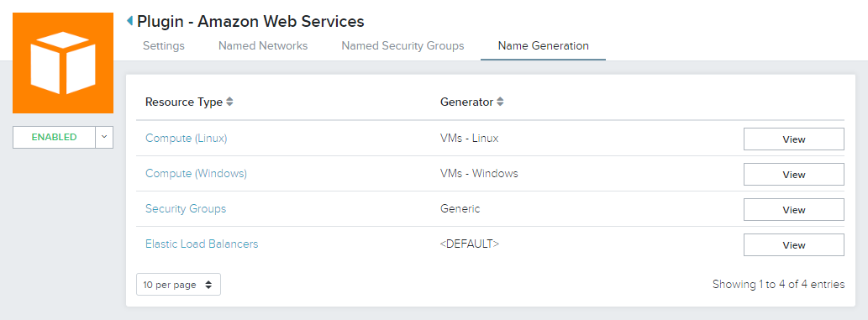Open the 10 per page dropdown
This screenshot has height=320, width=868.
(x=178, y=285)
